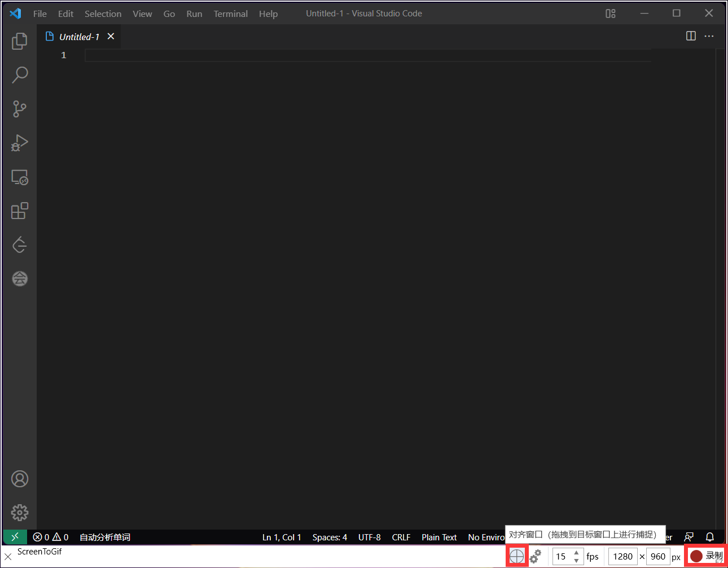Click line 1 in the editor area
This screenshot has height=568, width=728.
pyautogui.click(x=368, y=55)
